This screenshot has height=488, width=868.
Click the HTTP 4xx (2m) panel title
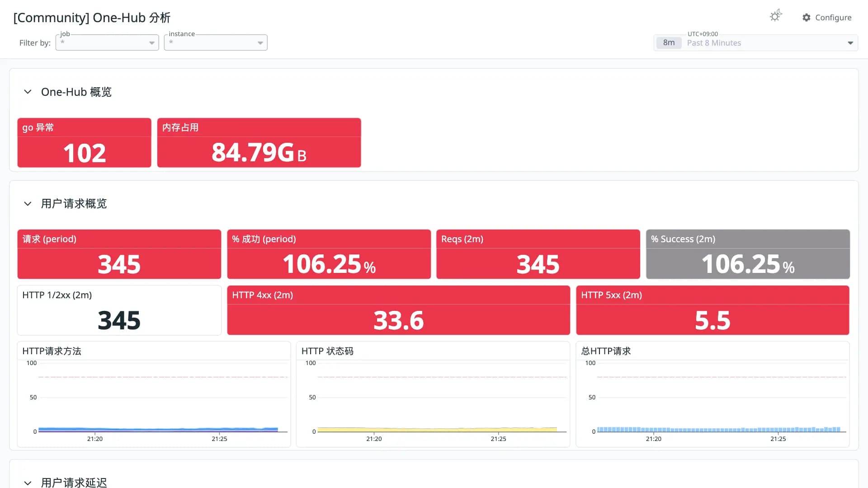[262, 295]
